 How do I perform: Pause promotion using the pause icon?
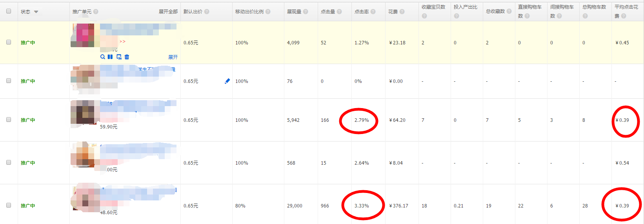[x=110, y=57]
